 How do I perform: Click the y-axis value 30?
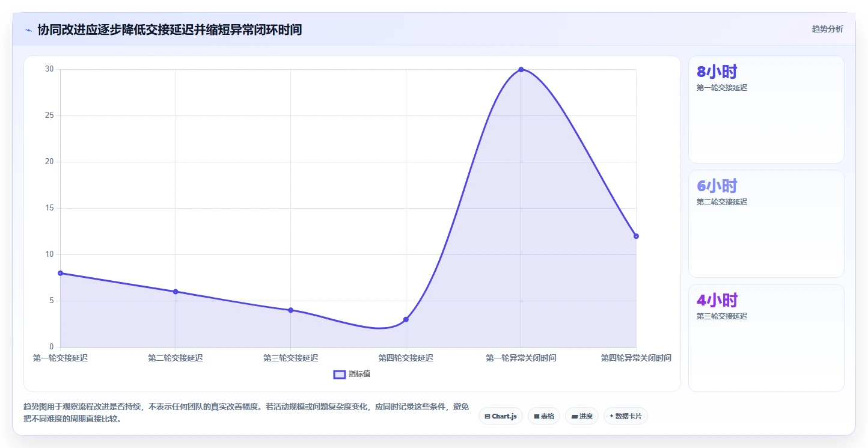tap(49, 69)
